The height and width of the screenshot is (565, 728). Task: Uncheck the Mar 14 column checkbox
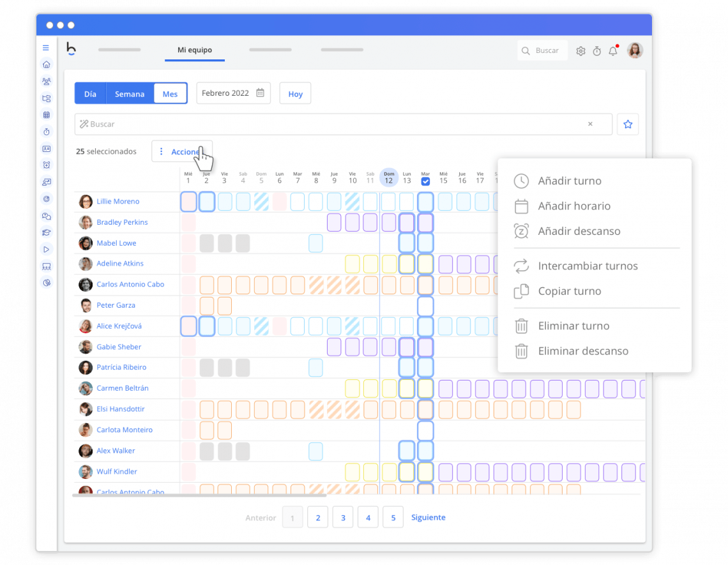point(425,181)
